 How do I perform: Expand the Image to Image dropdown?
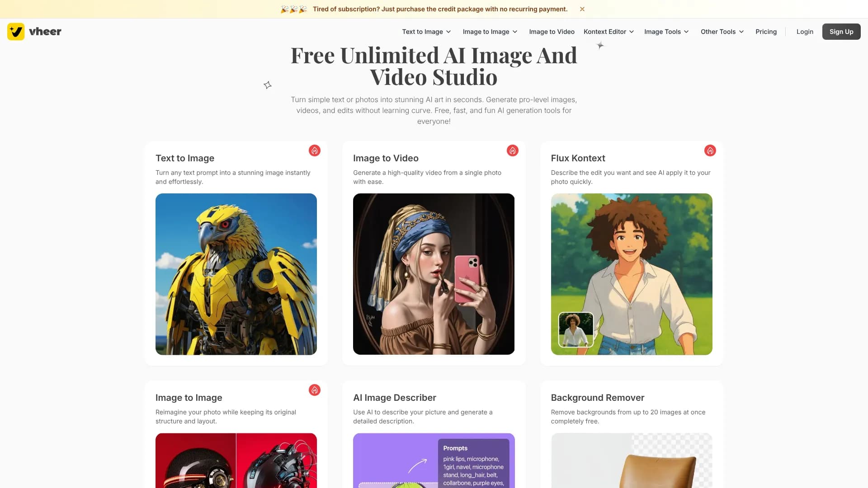(490, 32)
